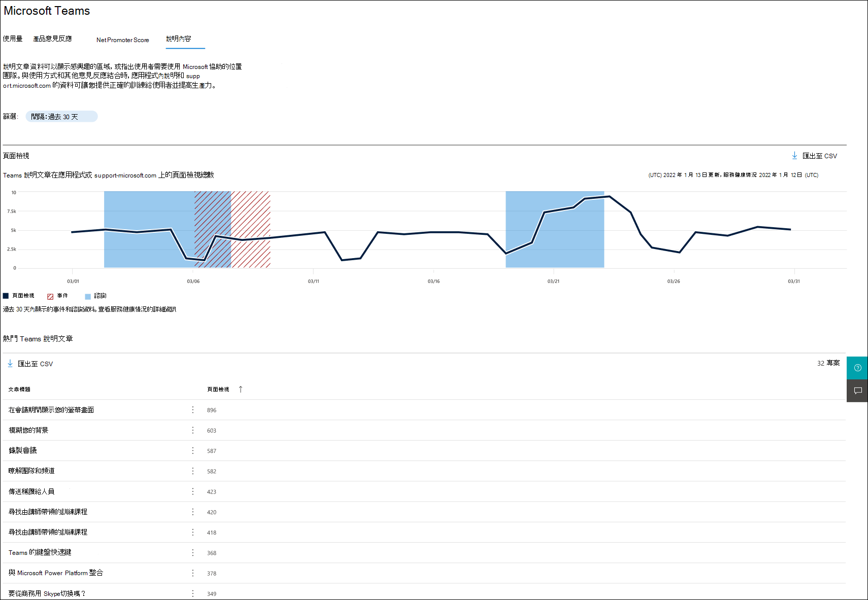The image size is (868, 600).
Task: Select the 說明內容 tab
Action: click(179, 39)
